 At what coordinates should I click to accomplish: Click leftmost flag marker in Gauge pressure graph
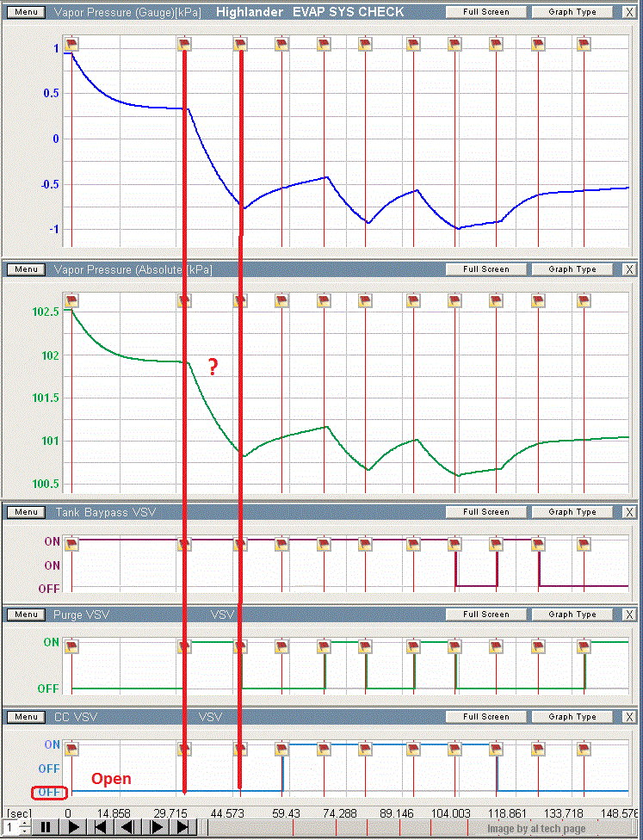pos(71,44)
